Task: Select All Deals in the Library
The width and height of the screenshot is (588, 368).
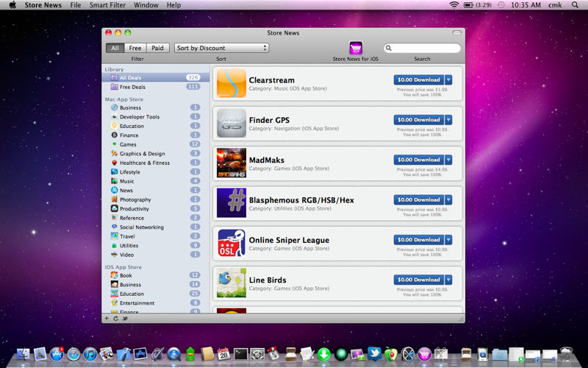Action: [156, 77]
